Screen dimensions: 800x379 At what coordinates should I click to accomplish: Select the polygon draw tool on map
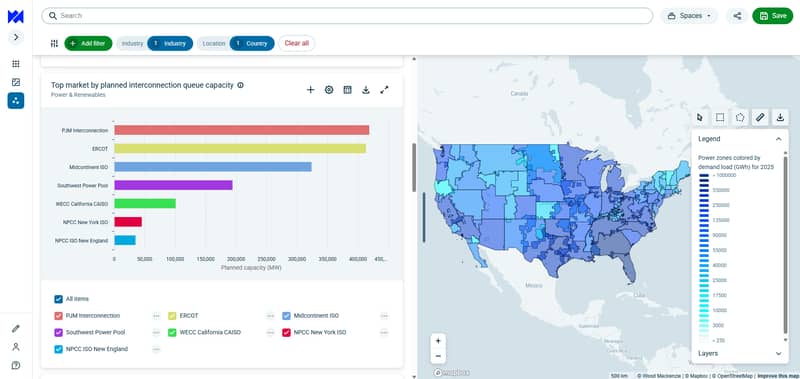(740, 117)
